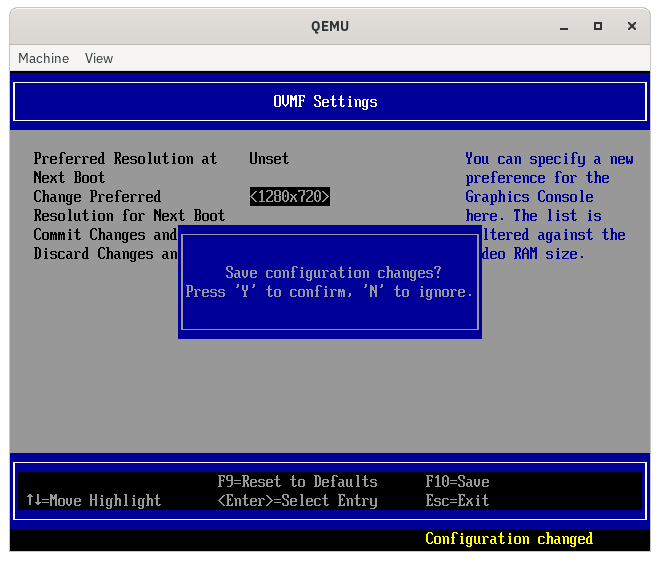Screen dimensions: 660x561
Task: Select the Commit Changes entry
Action: 105,235
